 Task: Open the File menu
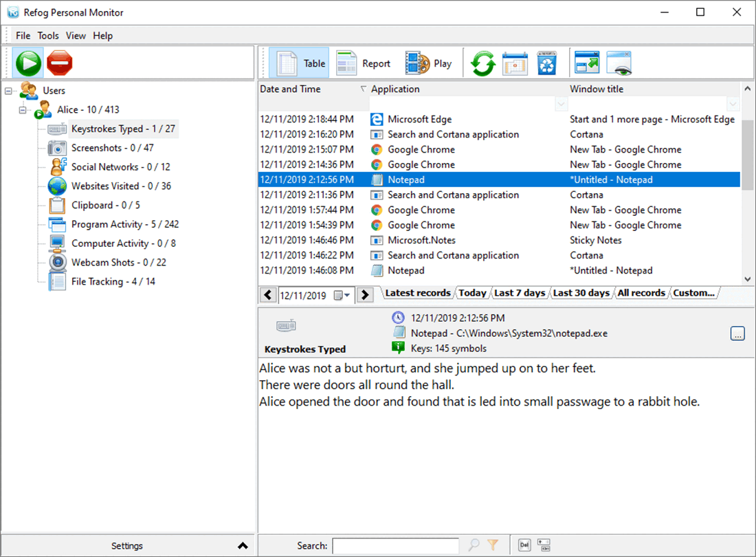click(x=23, y=36)
